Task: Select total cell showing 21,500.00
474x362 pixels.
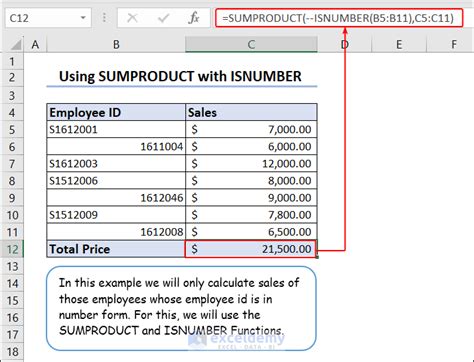Action: (251, 249)
